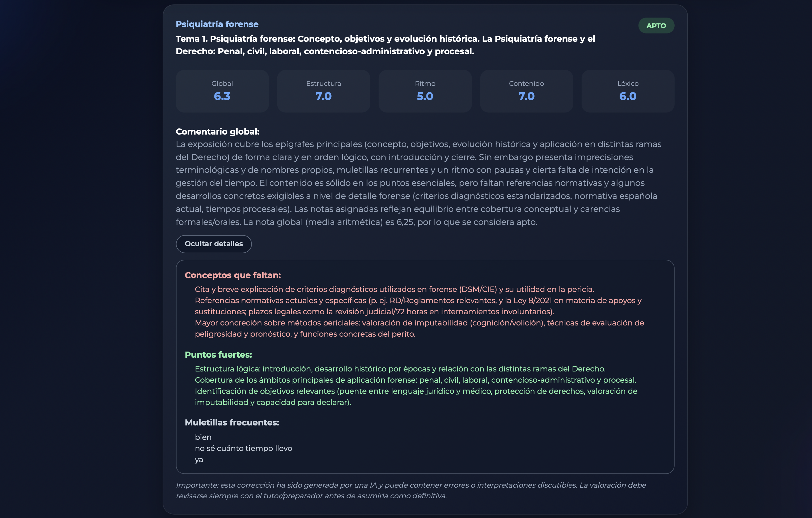Image resolution: width=812 pixels, height=518 pixels.
Task: Click the Tema 1 title text
Action: pyautogui.click(x=386, y=45)
